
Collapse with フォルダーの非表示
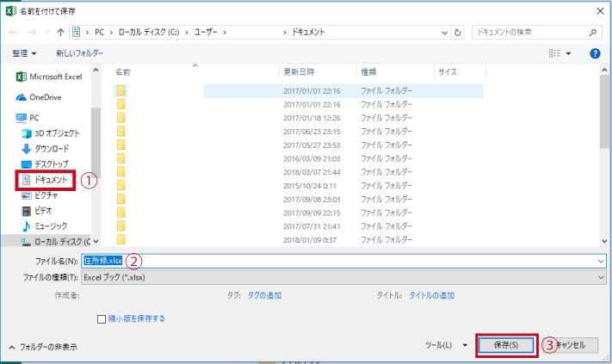coord(43,347)
